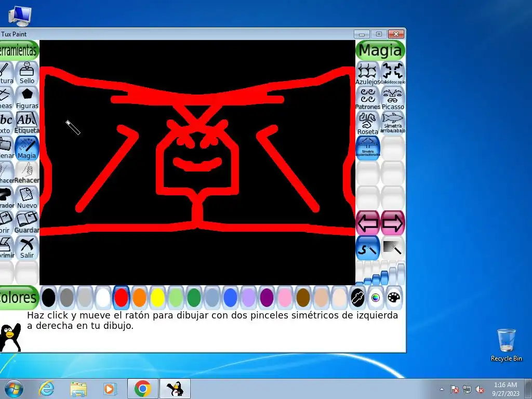This screenshot has width=532, height=399.
Task: Pick the tan color swatch
Action: point(321,298)
